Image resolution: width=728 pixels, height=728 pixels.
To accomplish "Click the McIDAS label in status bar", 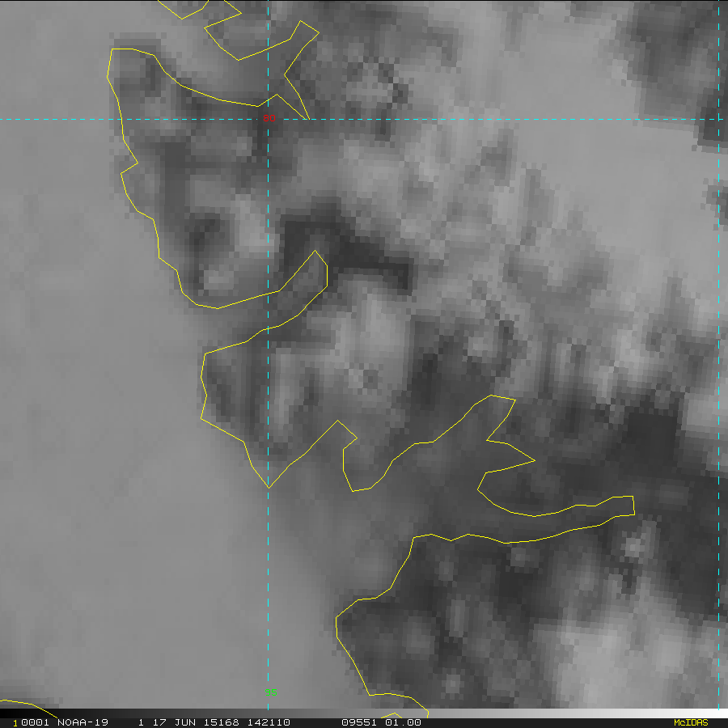I will pos(691,722).
